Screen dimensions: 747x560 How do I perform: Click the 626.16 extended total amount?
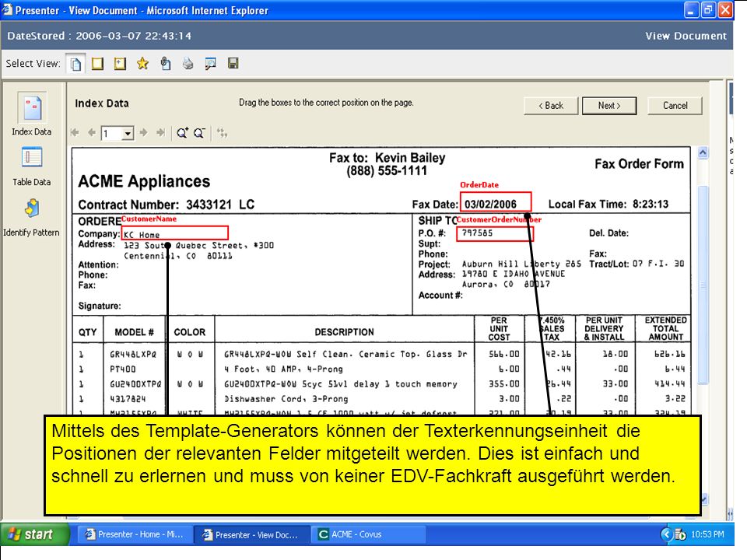point(669,355)
